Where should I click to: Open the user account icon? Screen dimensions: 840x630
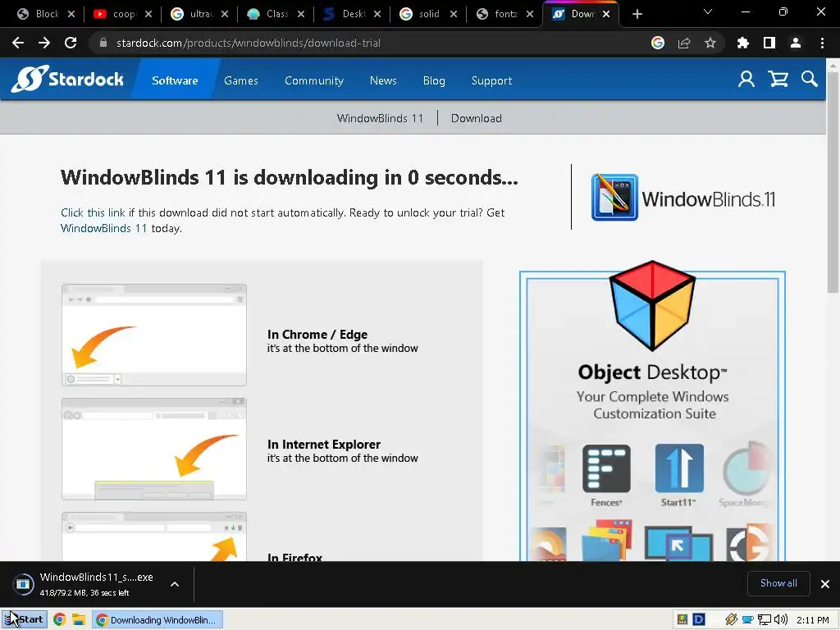(746, 80)
